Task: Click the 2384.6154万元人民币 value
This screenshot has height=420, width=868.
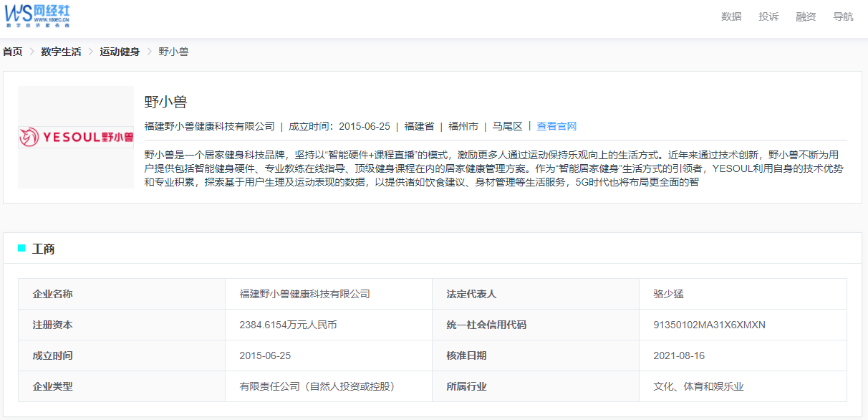Action: tap(288, 325)
